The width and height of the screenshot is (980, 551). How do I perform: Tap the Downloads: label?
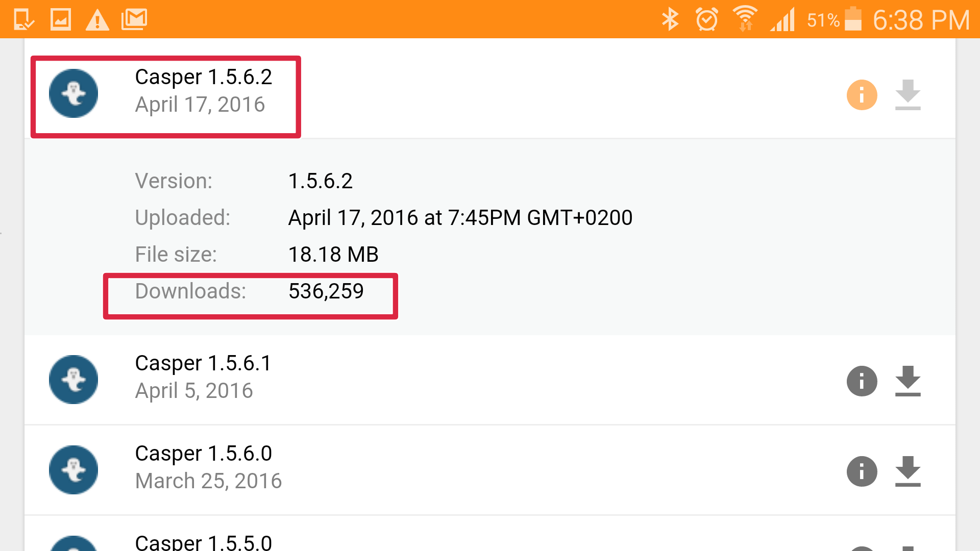tap(190, 291)
